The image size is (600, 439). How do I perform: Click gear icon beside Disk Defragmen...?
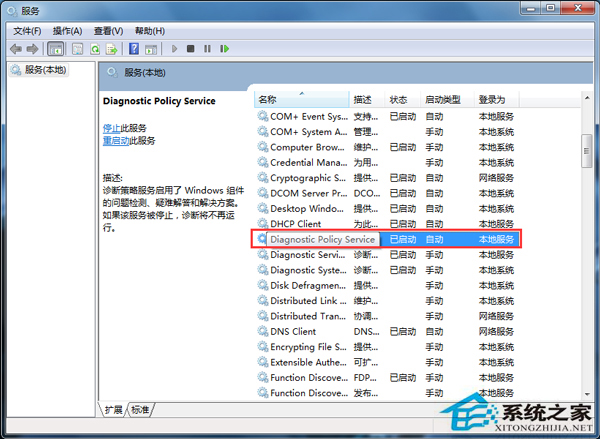tap(262, 285)
